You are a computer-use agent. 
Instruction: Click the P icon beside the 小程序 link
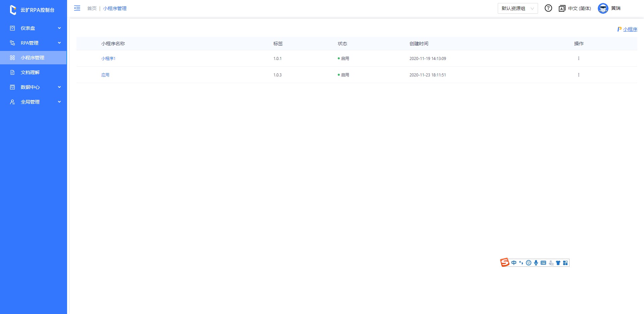pyautogui.click(x=619, y=29)
